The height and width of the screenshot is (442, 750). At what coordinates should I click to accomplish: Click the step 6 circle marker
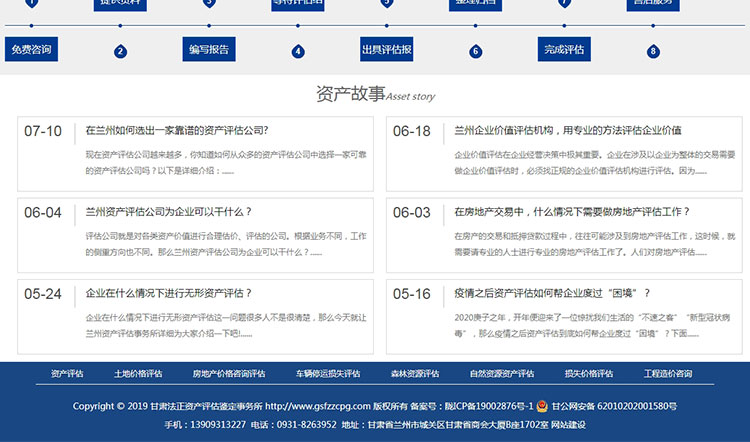point(476,51)
